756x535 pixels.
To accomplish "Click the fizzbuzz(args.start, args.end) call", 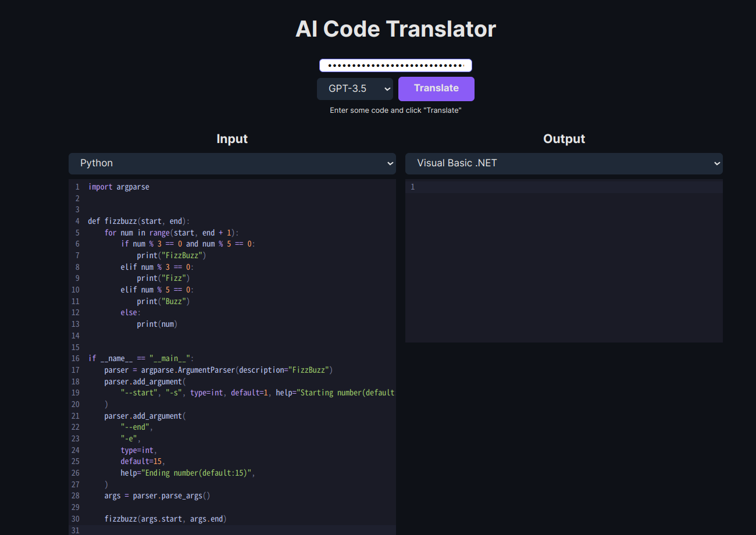I will (165, 519).
